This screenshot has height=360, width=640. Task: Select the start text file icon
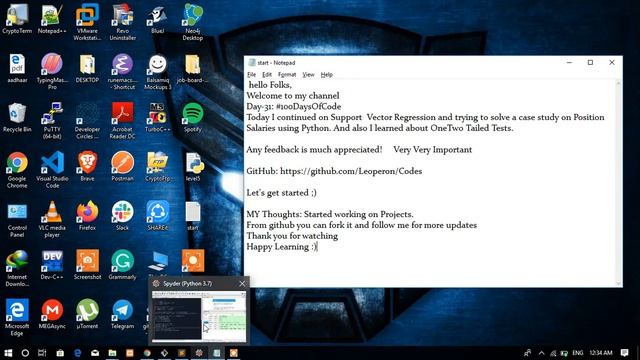pos(193,216)
